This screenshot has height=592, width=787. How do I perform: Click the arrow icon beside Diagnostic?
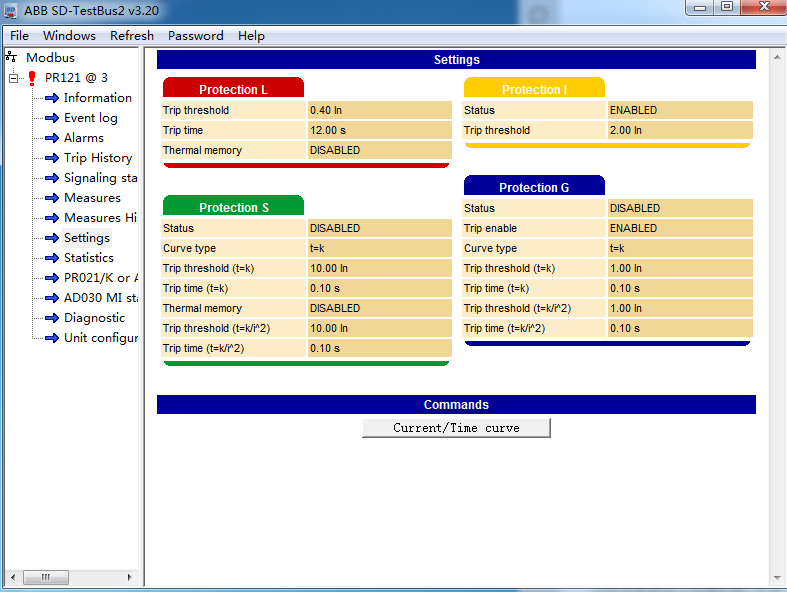coord(52,318)
